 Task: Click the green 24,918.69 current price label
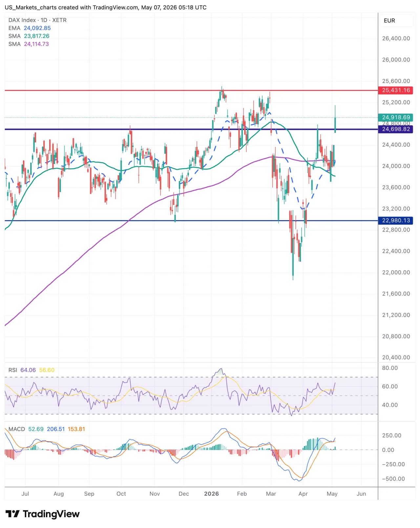point(396,117)
